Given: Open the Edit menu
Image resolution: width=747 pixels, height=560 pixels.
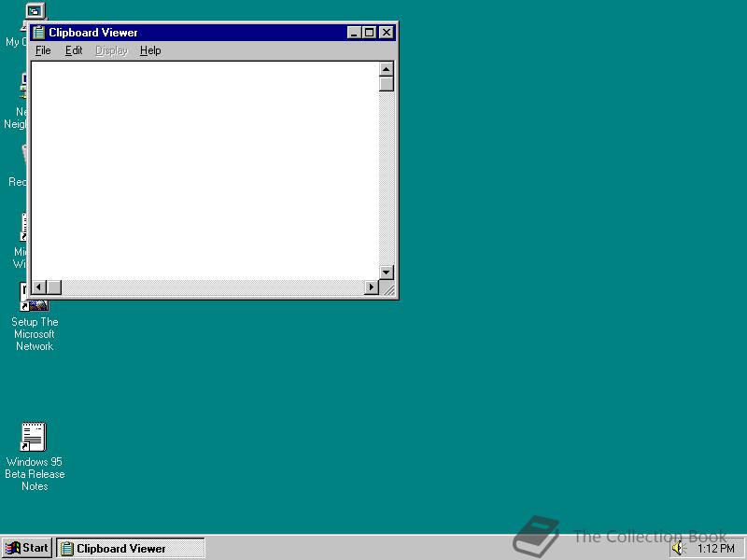Looking at the screenshot, I should (x=74, y=50).
